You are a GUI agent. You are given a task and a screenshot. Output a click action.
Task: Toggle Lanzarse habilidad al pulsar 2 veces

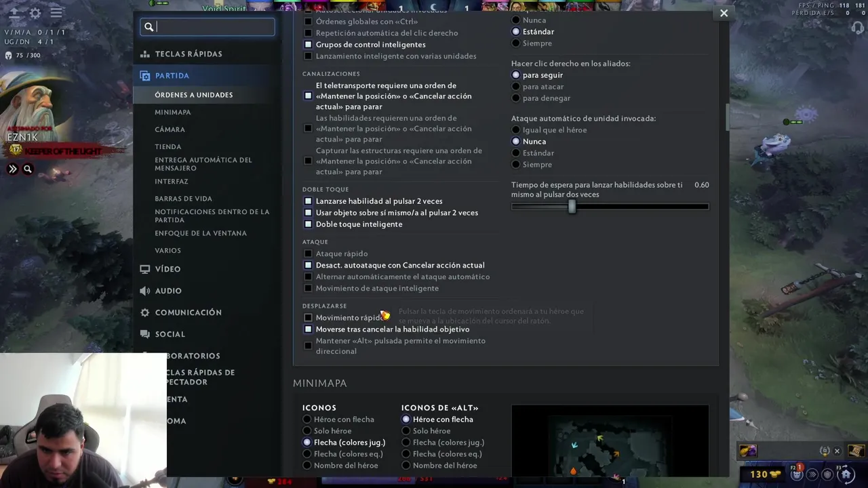pyautogui.click(x=309, y=201)
